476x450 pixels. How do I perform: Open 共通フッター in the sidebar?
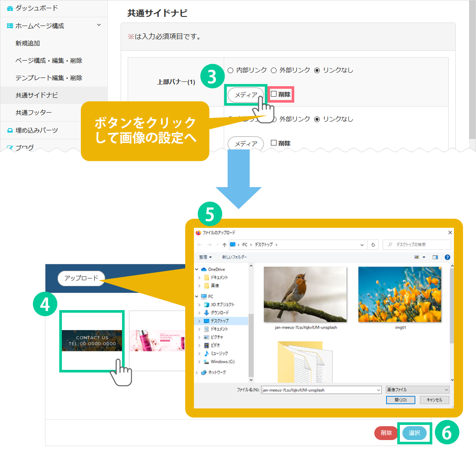pos(34,113)
